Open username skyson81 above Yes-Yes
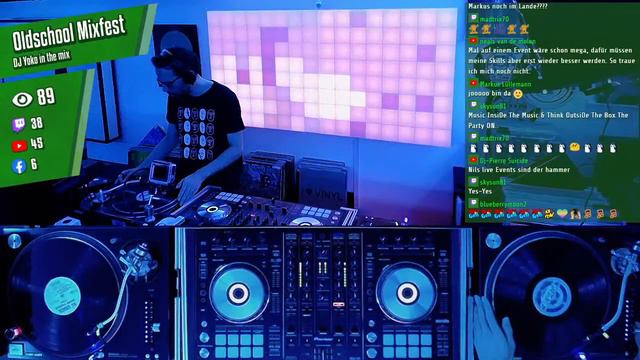 pyautogui.click(x=493, y=182)
